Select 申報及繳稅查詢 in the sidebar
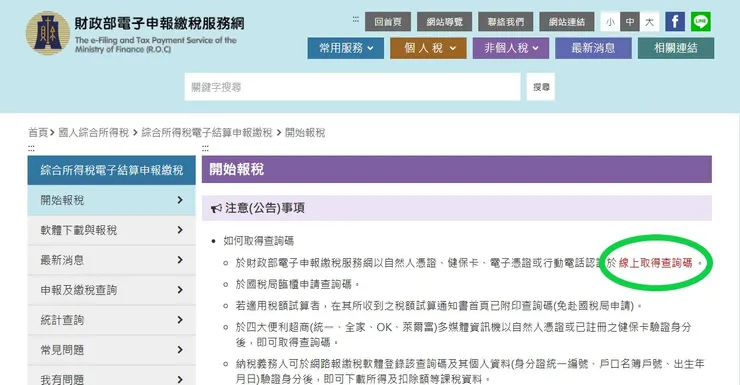The height and width of the screenshot is (385, 740). [111, 290]
